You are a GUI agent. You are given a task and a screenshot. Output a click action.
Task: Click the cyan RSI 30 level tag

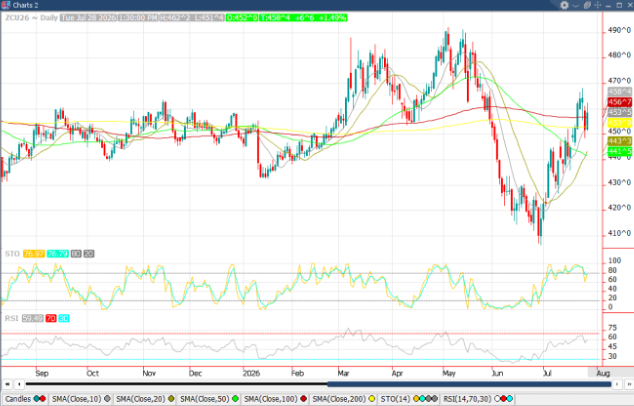pos(64,319)
